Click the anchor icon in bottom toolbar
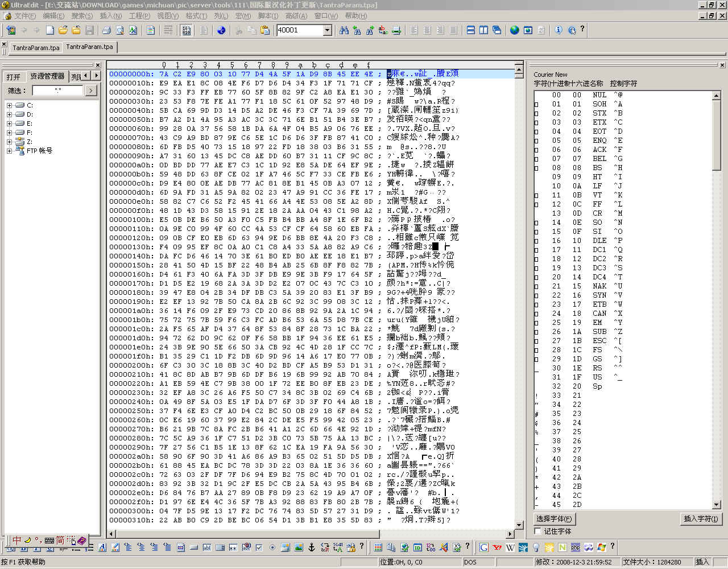The width and height of the screenshot is (728, 569). [x=311, y=547]
